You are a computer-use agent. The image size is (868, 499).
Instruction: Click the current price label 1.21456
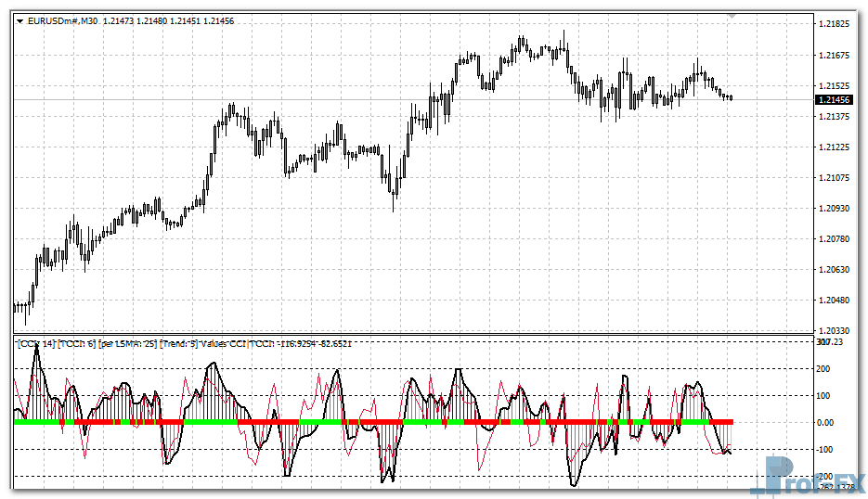835,99
